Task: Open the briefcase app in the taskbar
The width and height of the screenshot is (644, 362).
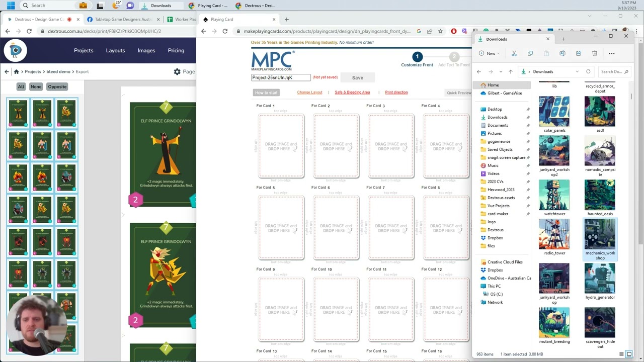Action: pos(83,6)
